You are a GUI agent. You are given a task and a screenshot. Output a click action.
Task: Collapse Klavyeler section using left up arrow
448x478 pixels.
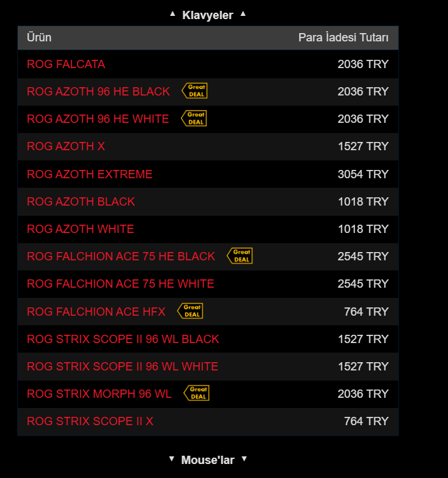pos(172,14)
